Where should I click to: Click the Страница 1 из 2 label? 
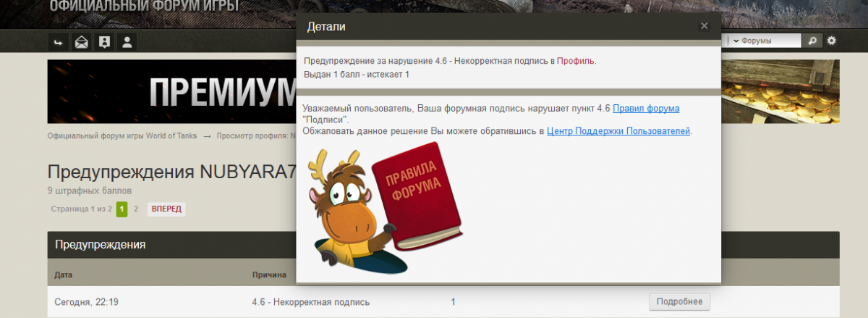click(82, 209)
